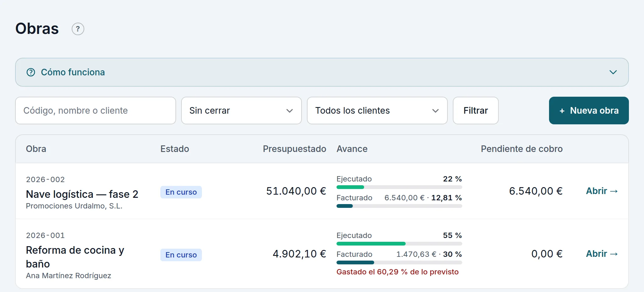644x292 pixels.
Task: Click the Filtrar button
Action: pos(476,111)
